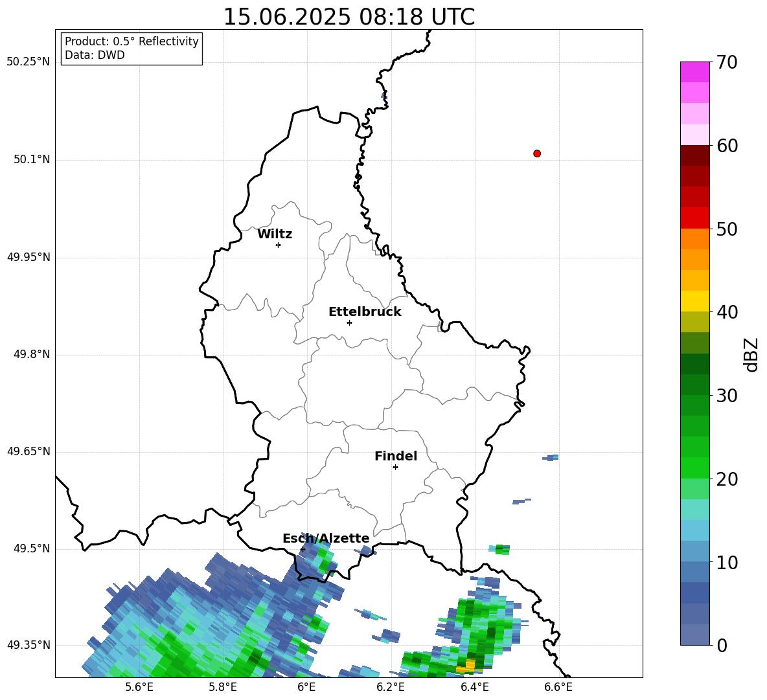Click the 50 colorbar tick label
The width and height of the screenshot is (767, 700).
click(x=727, y=229)
